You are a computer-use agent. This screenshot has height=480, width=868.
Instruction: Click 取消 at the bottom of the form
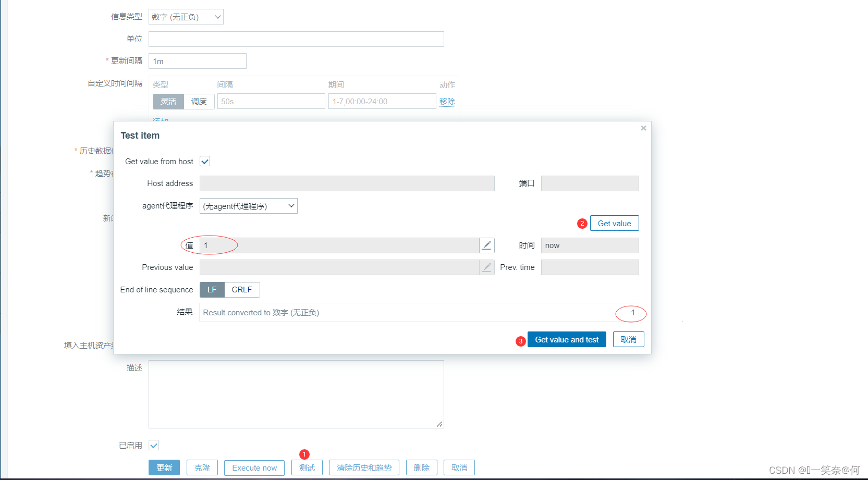point(459,467)
